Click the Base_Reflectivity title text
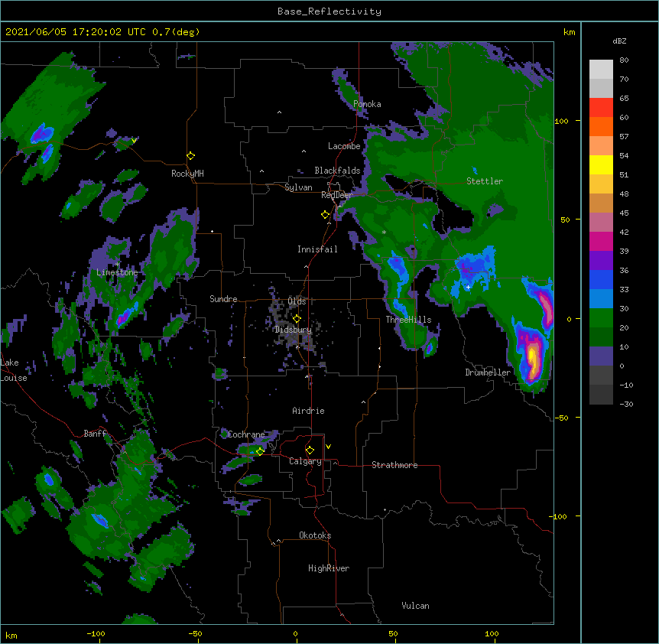The image size is (659, 644). (x=329, y=11)
